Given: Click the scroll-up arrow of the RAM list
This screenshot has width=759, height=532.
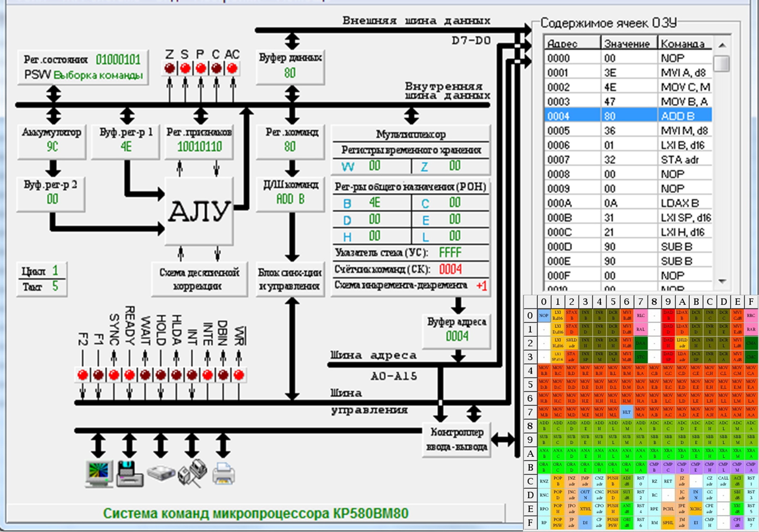Looking at the screenshot, I should click(722, 45).
